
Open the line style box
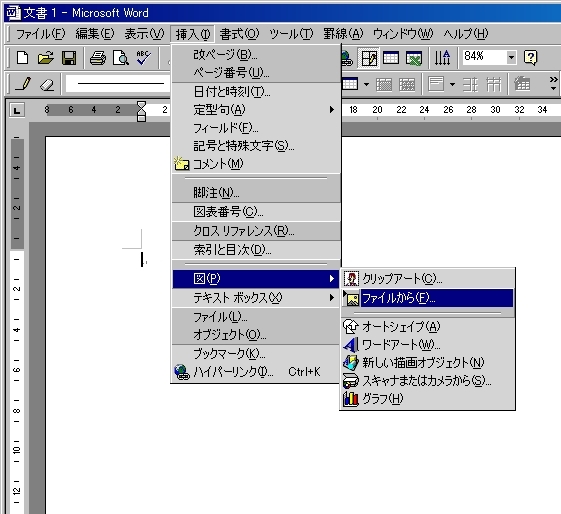[x=118, y=84]
